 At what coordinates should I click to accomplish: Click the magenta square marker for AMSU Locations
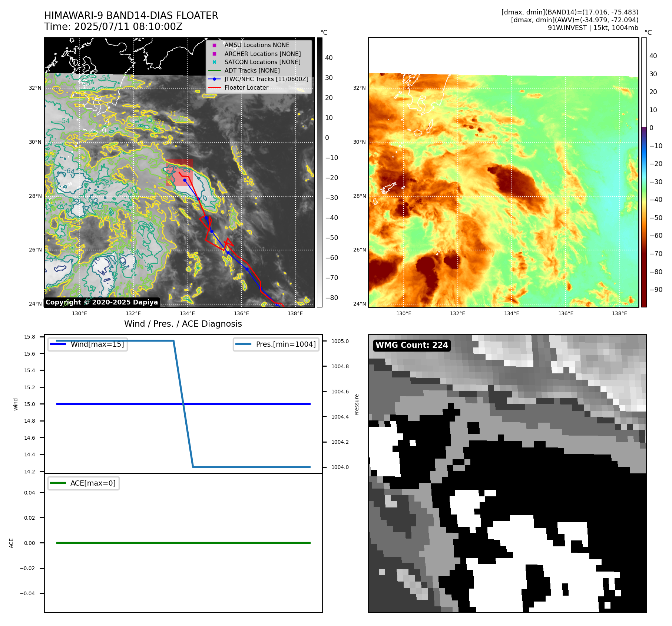214,45
